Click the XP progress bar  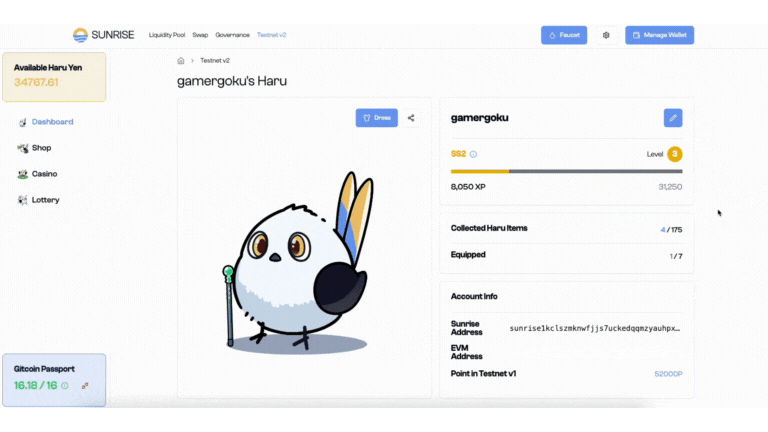pyautogui.click(x=566, y=171)
